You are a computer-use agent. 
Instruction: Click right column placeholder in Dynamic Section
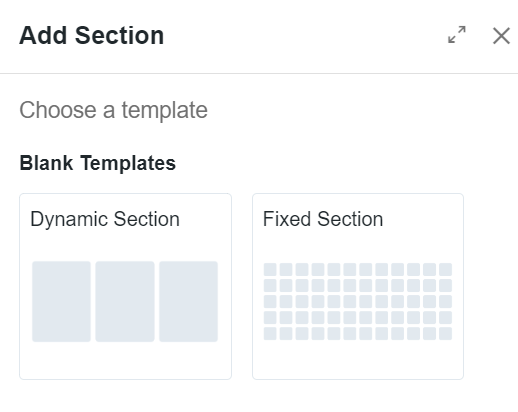[x=188, y=301]
